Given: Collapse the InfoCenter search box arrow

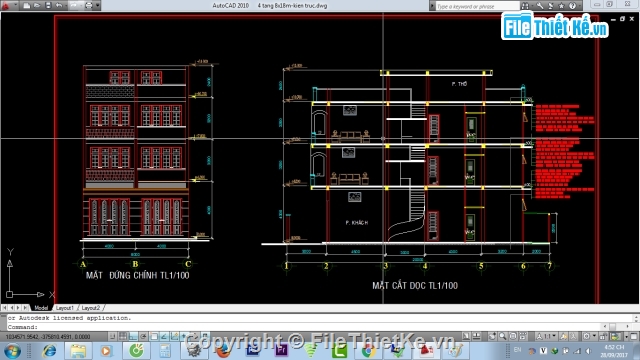Looking at the screenshot, I should [x=432, y=6].
